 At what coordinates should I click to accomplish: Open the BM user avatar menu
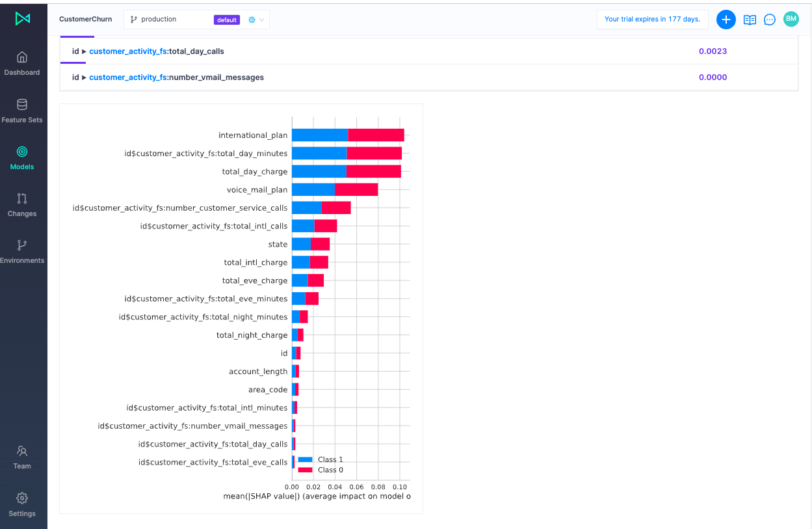tap(791, 19)
